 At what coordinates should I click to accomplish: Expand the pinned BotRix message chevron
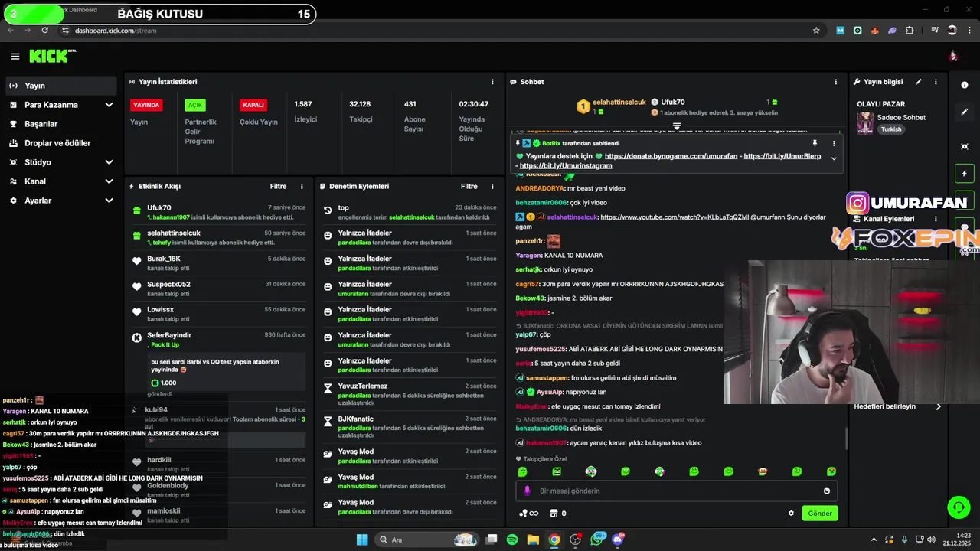click(x=834, y=159)
